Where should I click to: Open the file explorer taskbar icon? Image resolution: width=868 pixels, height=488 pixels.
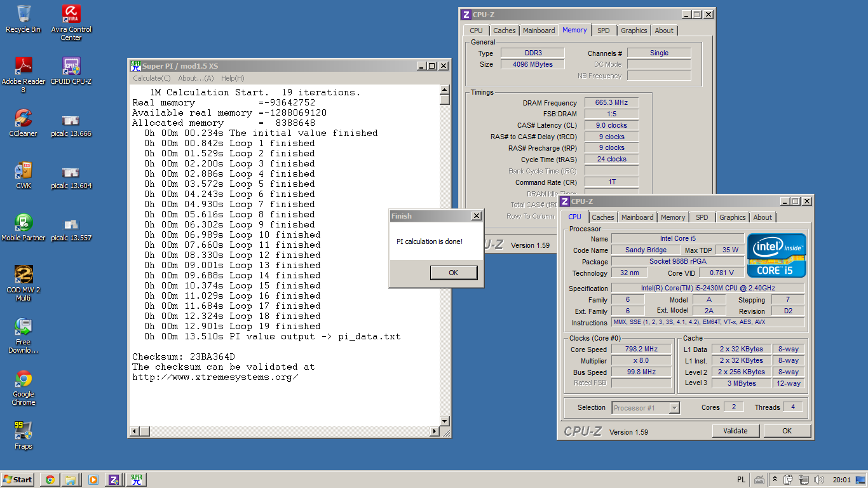pyautogui.click(x=71, y=480)
